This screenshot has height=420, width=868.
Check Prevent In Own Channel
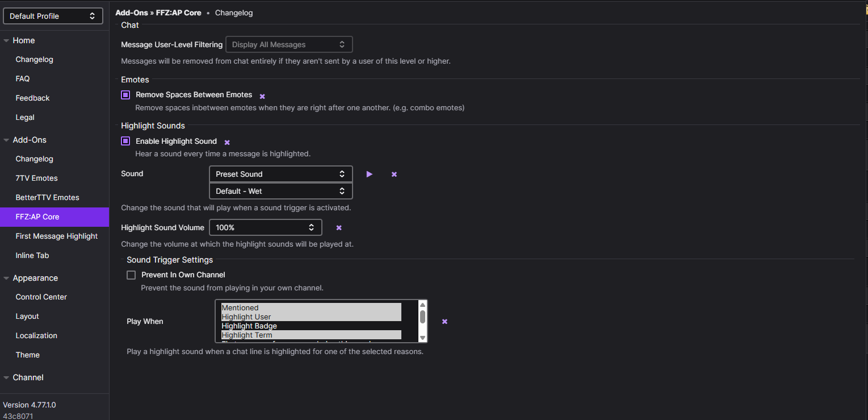click(131, 275)
